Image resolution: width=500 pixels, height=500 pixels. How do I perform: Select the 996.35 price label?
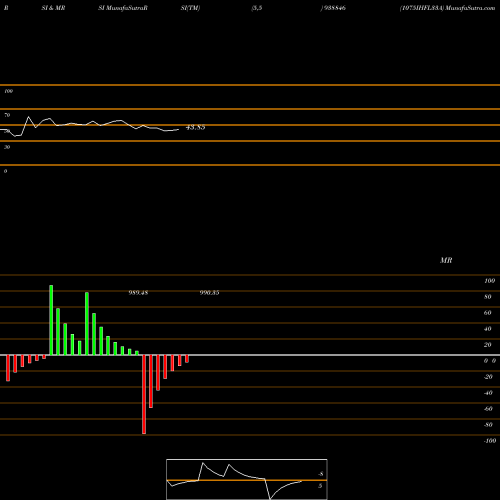(209, 293)
